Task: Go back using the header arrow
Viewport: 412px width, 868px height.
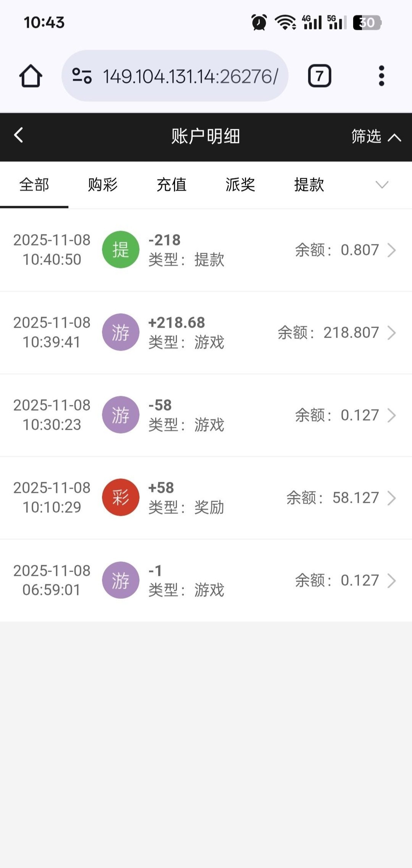Action: [18, 135]
